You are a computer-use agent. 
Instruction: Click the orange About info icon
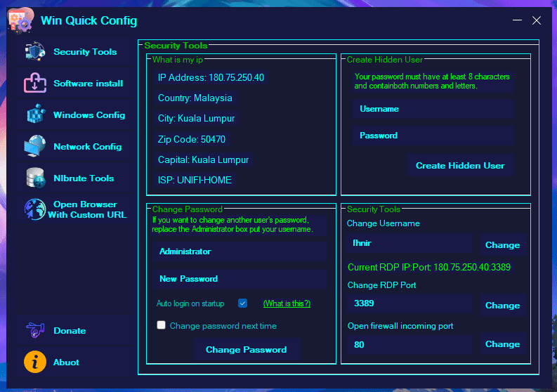click(35, 362)
